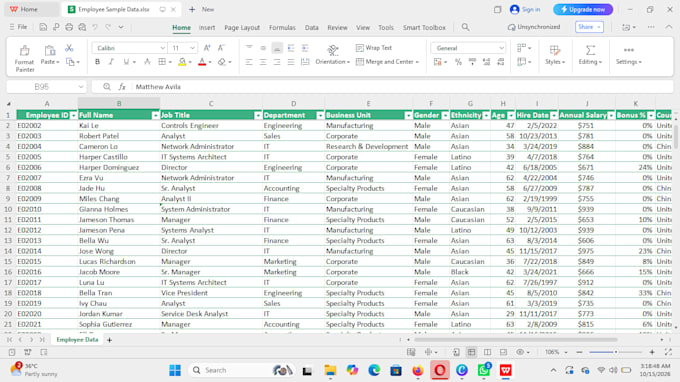Click the Export to PDF icon

(56, 27)
